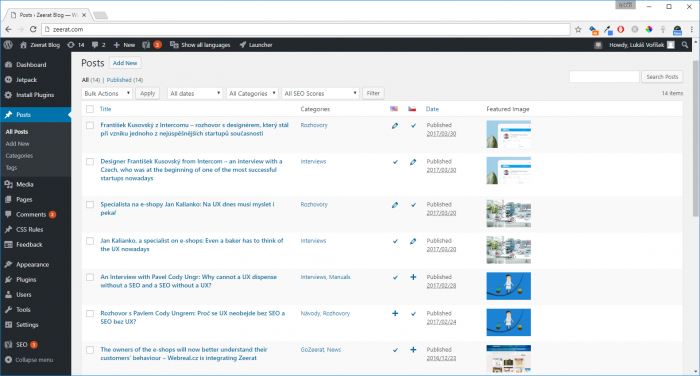This screenshot has height=376, width=700.
Task: Add English translation for Rozhovor s Pavlem Cody Ungrem
Action: point(395,313)
